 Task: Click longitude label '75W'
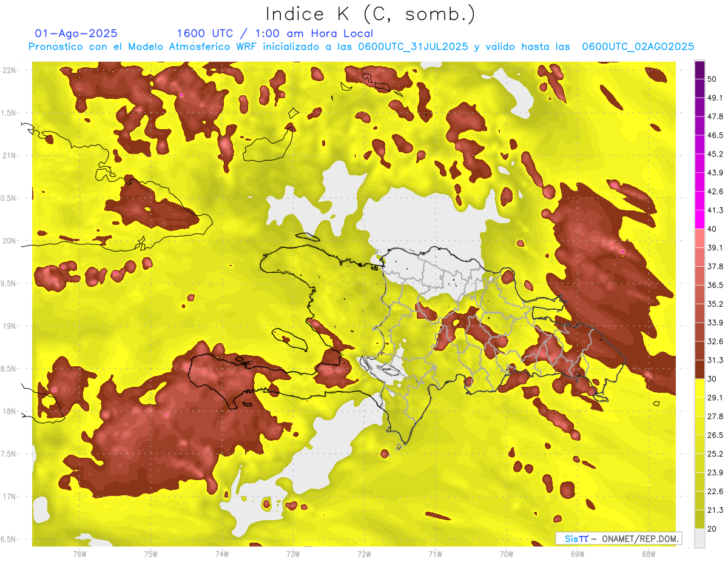(150, 553)
